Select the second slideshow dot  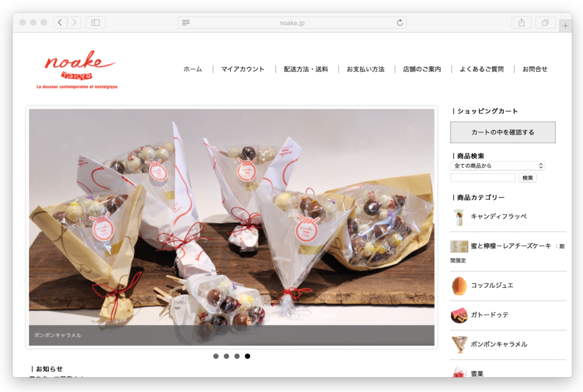click(227, 356)
